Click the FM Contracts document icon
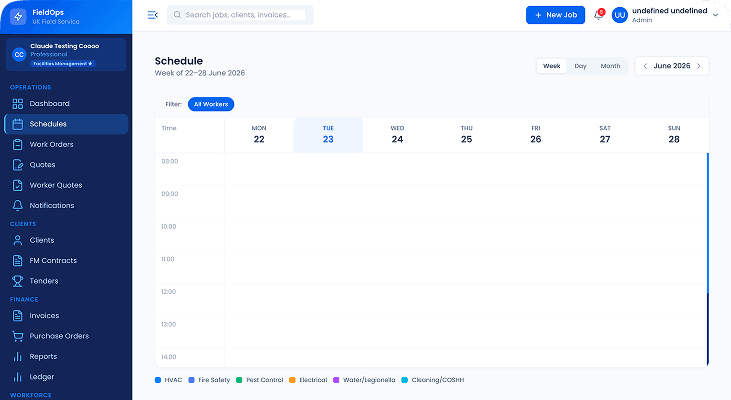731x400 pixels. pos(18,261)
